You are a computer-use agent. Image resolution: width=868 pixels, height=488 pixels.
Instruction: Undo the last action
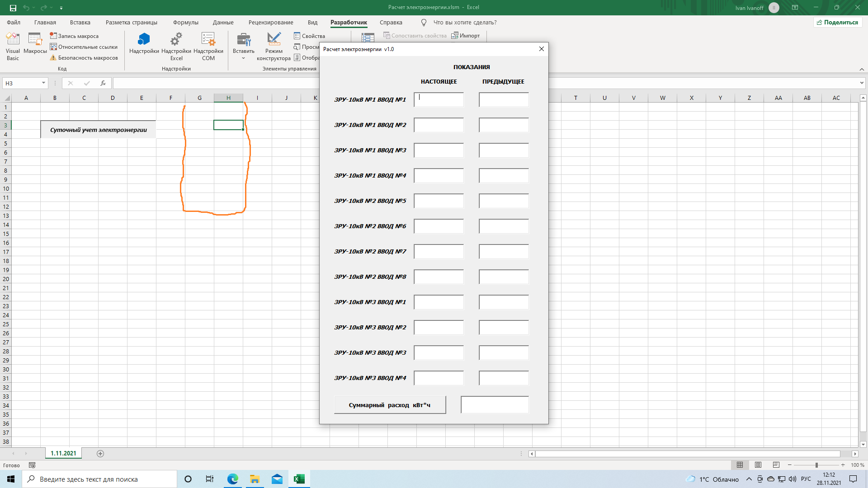point(26,8)
